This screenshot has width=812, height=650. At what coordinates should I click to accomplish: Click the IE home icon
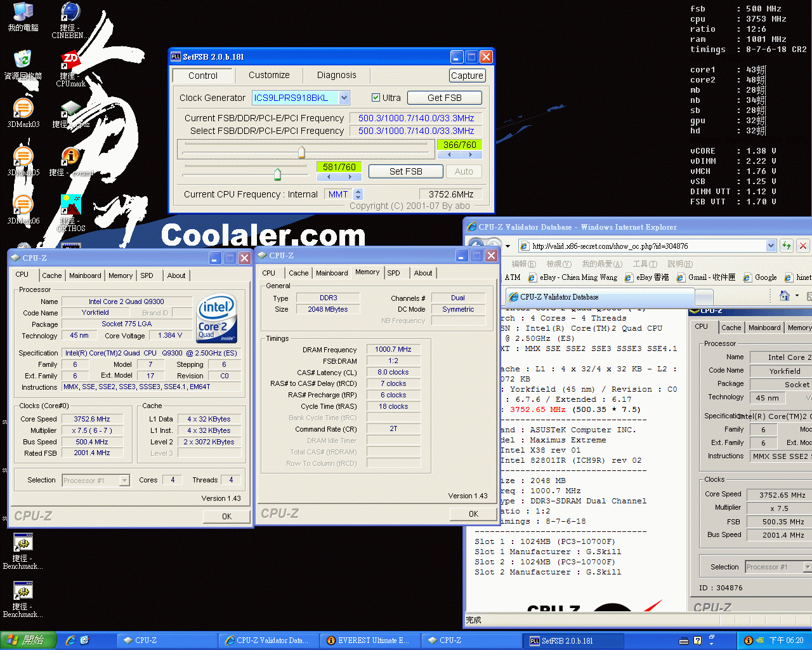[785, 296]
